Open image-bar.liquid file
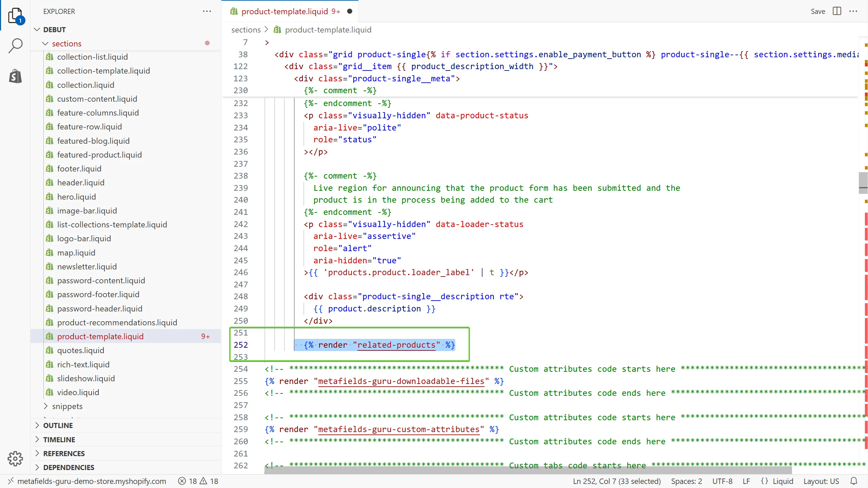The width and height of the screenshot is (868, 488). (x=87, y=210)
